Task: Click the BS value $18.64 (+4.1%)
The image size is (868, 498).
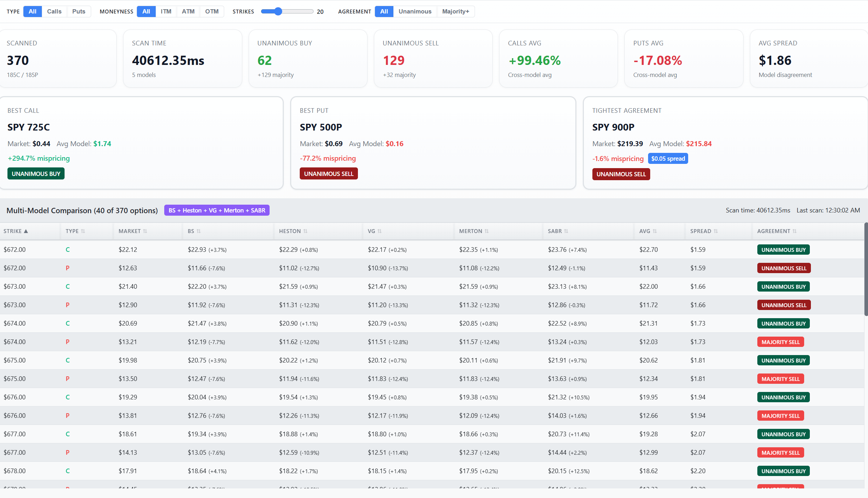Action: 207,471
